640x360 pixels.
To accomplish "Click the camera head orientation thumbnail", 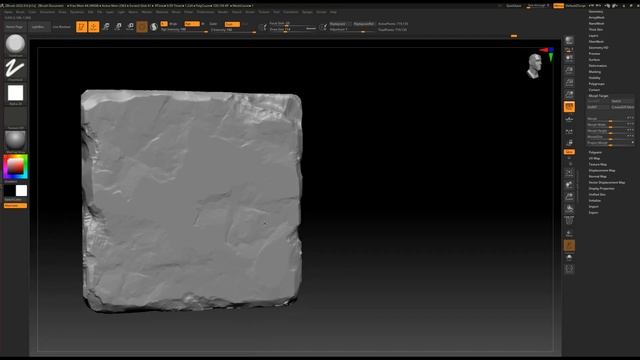I will [x=534, y=66].
